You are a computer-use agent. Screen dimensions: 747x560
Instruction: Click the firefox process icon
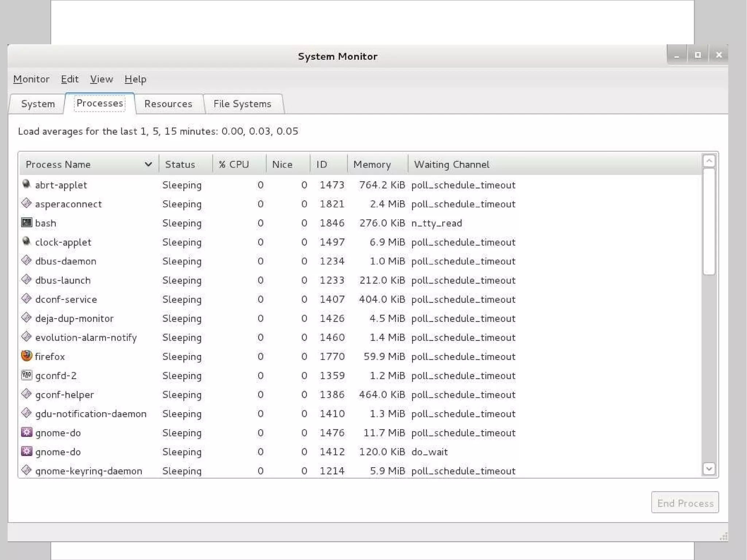(x=26, y=356)
